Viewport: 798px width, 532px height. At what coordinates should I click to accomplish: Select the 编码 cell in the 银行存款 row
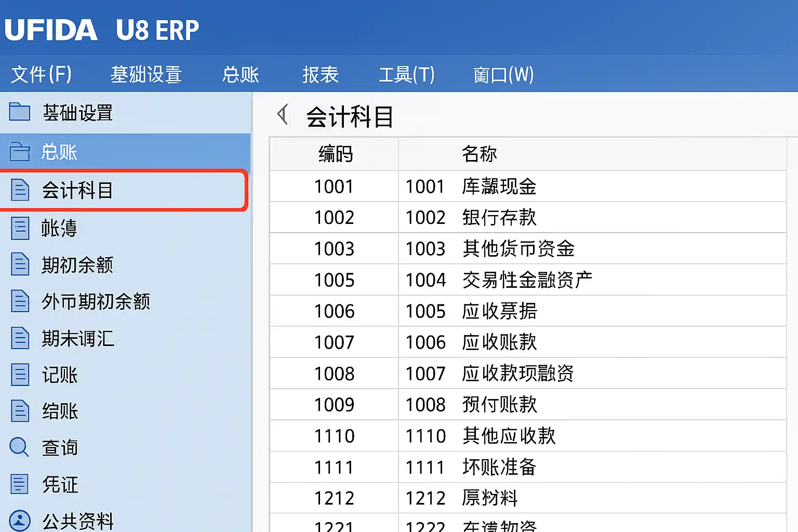pyautogui.click(x=334, y=218)
